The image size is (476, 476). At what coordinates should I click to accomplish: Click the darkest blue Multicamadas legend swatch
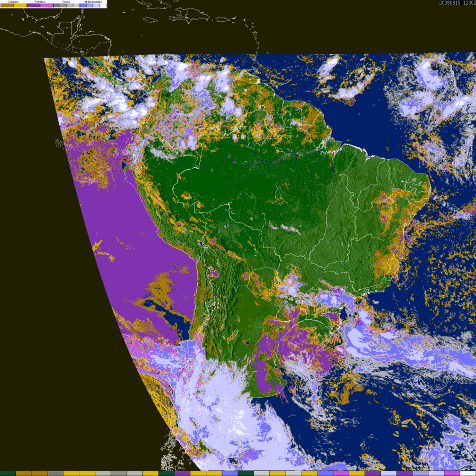coord(83,5)
